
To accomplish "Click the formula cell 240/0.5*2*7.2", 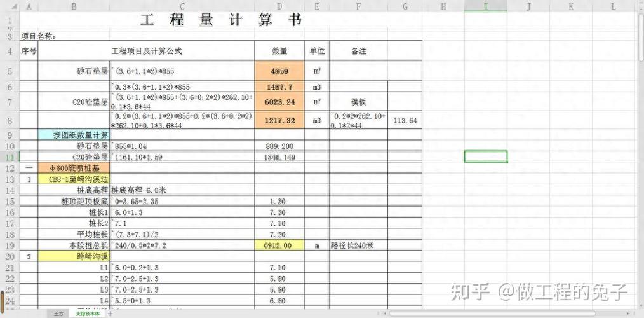I will click(182, 245).
